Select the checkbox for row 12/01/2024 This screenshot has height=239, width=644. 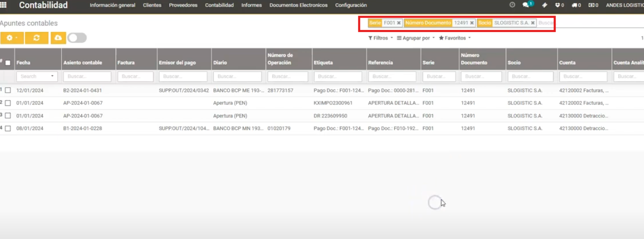pyautogui.click(x=8, y=90)
